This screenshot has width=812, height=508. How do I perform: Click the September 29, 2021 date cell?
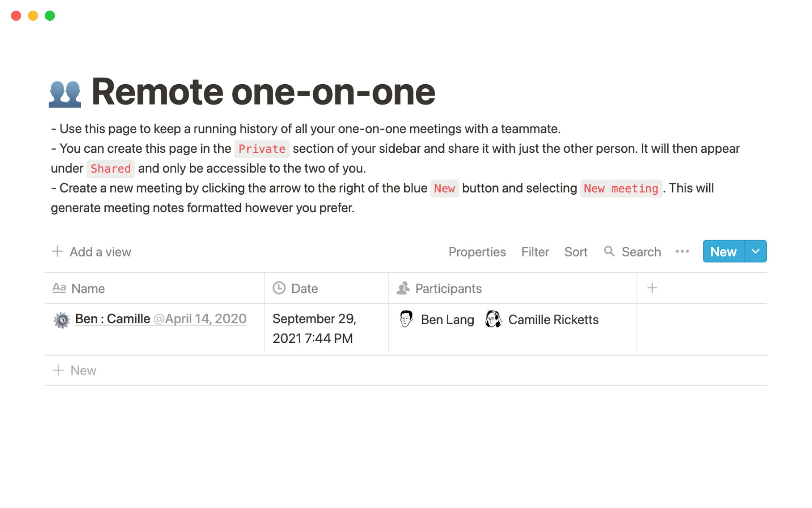(314, 329)
